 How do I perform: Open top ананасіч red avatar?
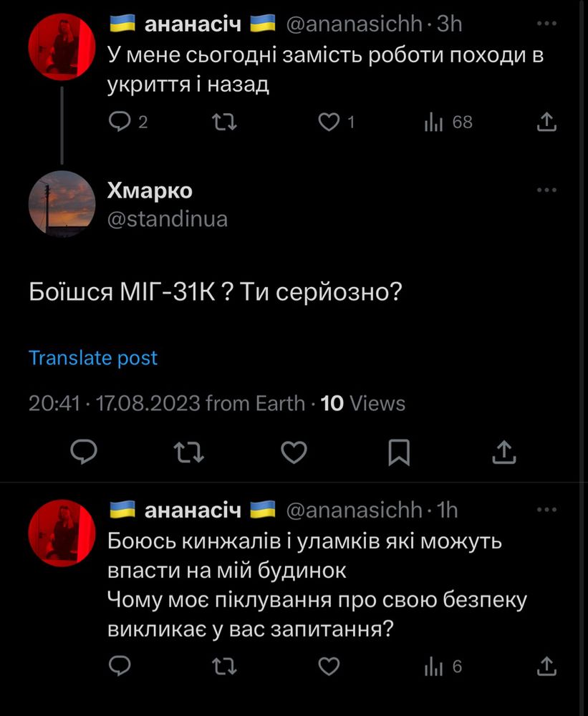coord(62,47)
